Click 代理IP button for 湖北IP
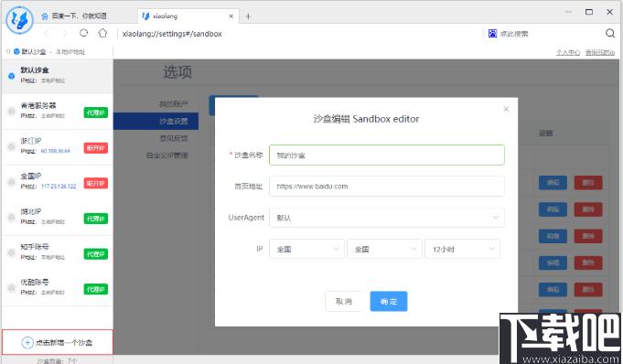 coord(96,219)
